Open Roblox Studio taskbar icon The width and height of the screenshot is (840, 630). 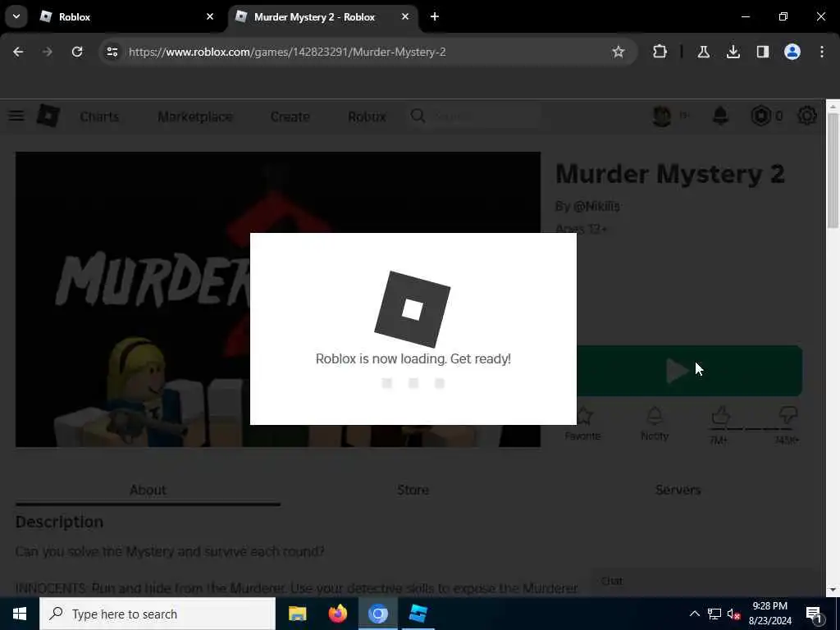[x=418, y=614]
